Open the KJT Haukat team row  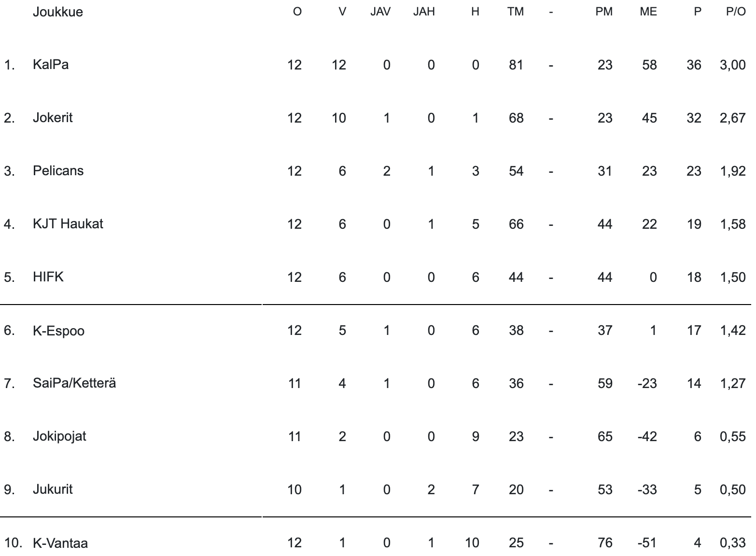pos(68,223)
